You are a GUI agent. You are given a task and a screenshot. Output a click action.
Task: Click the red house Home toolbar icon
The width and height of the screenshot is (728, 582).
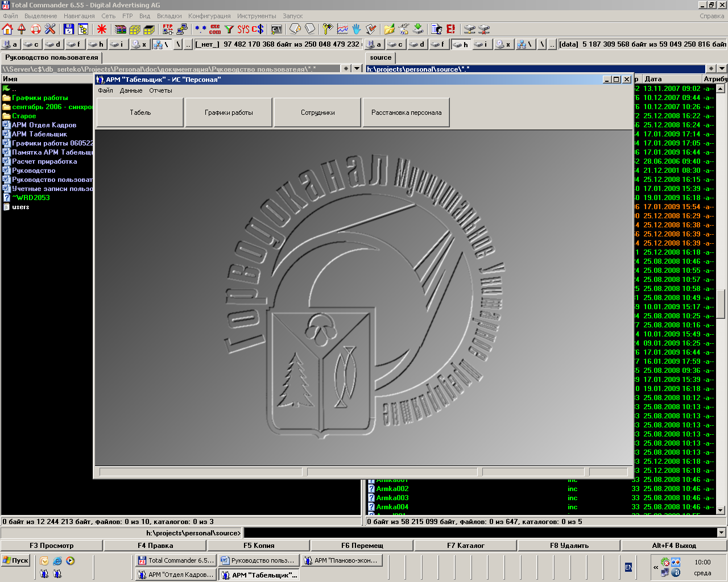click(x=7, y=29)
